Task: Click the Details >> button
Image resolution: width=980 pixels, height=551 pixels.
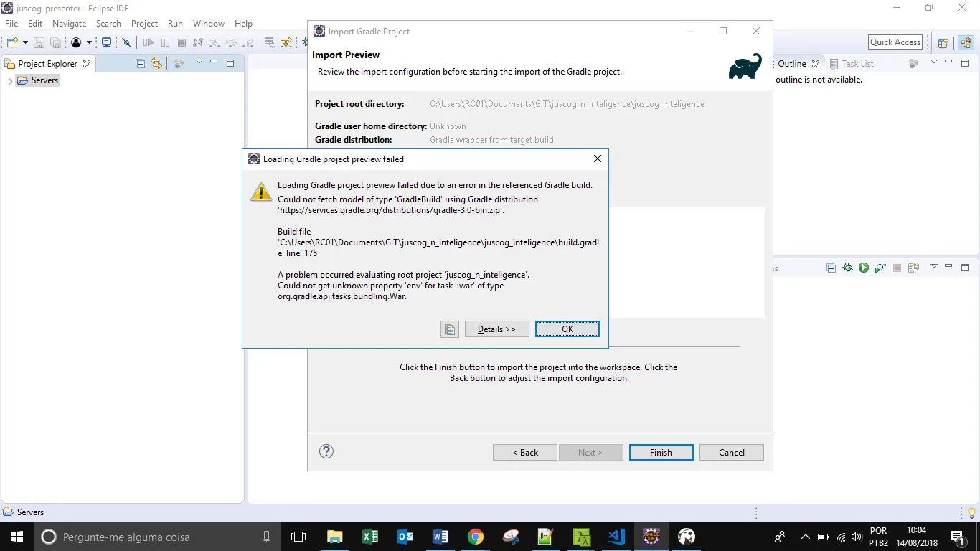Action: click(497, 329)
